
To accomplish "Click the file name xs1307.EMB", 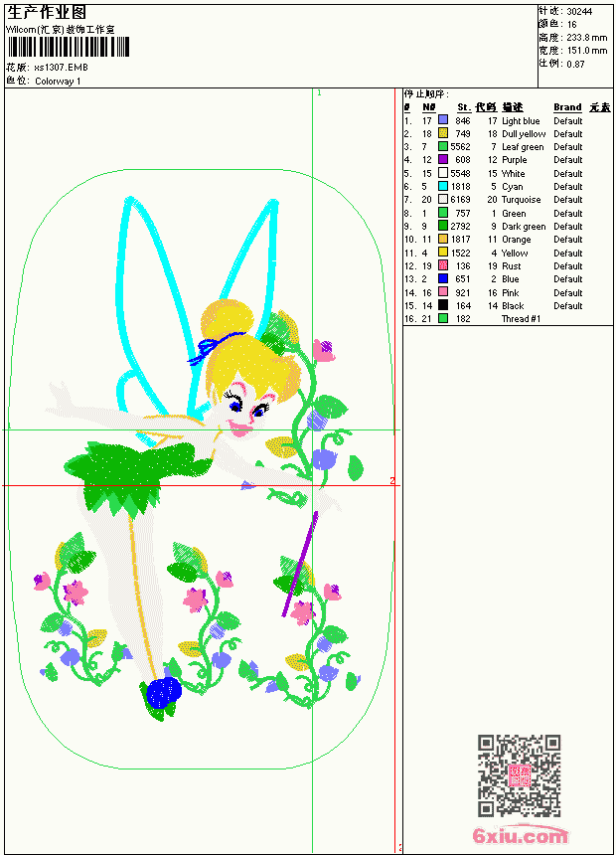I will [61, 68].
